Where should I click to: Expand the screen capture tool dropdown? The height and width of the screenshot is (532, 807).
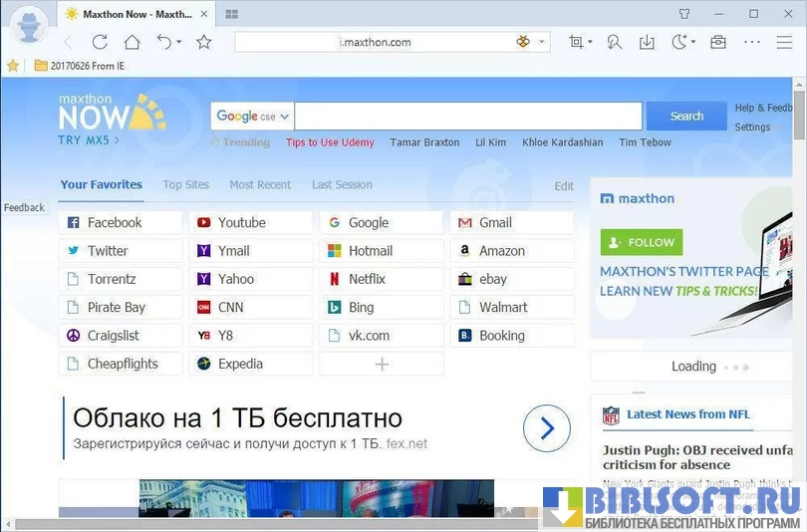(x=590, y=43)
